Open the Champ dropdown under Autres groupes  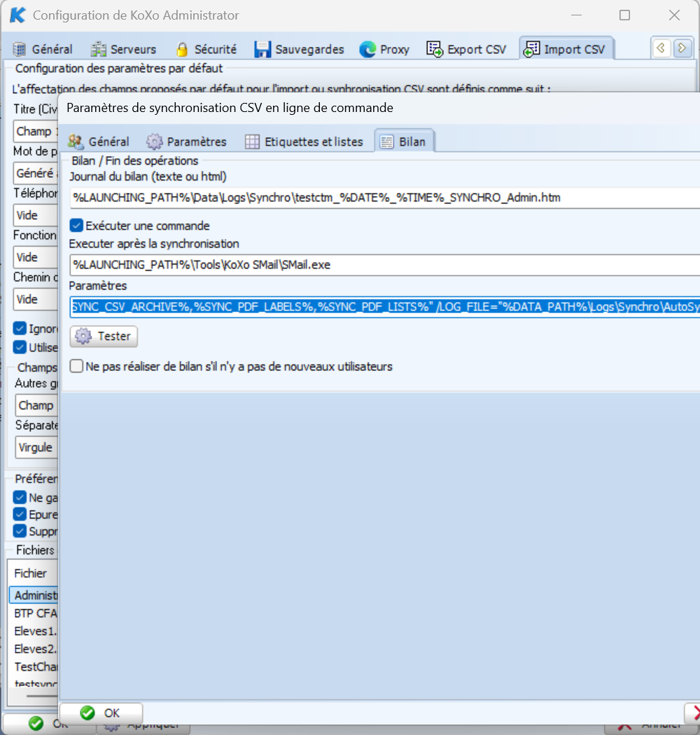pos(36,405)
